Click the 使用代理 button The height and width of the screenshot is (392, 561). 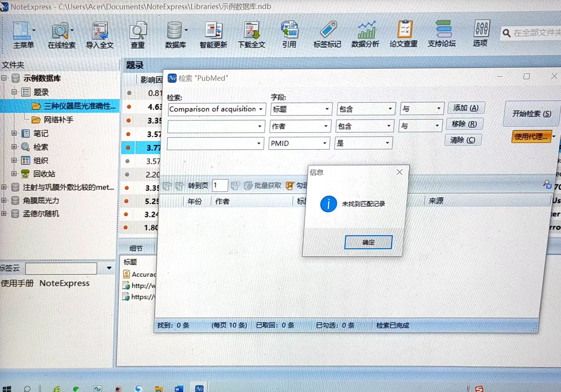point(531,137)
